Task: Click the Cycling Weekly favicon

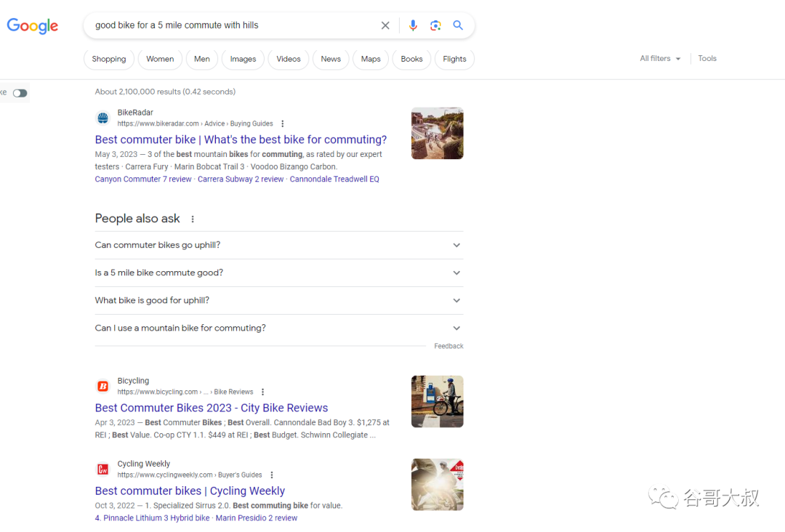Action: [x=102, y=469]
